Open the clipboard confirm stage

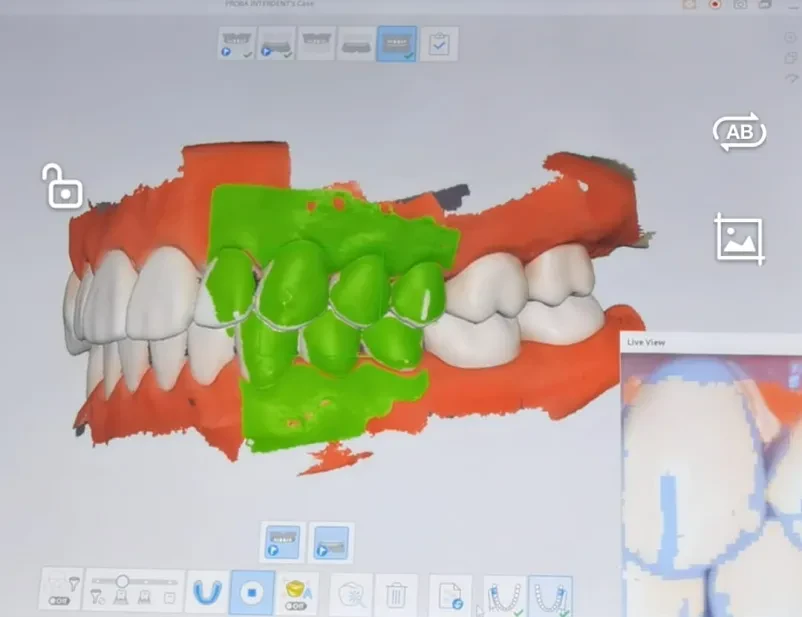coord(439,45)
